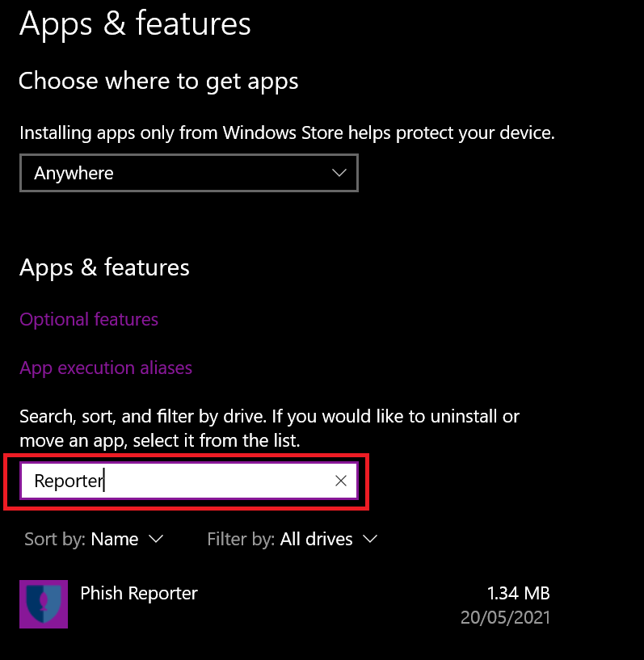Viewport: 644px width, 660px height.
Task: Click the 20/05/2021 install date
Action: 505,617
